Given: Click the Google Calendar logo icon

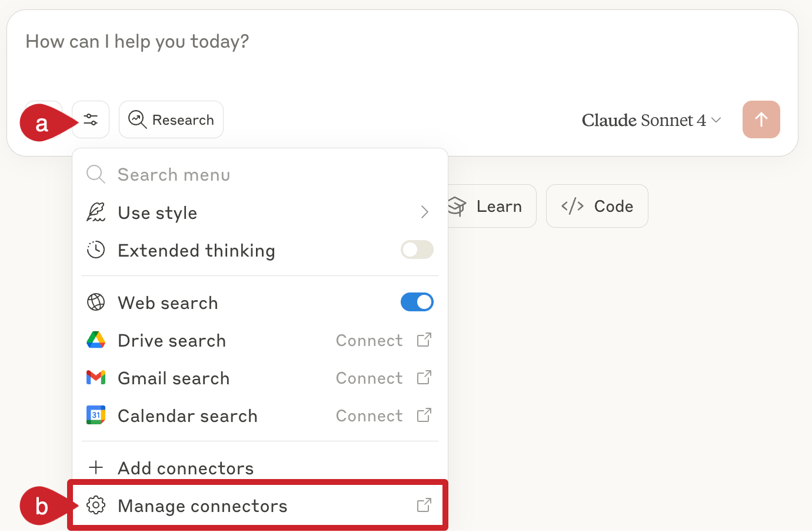Looking at the screenshot, I should tap(96, 415).
